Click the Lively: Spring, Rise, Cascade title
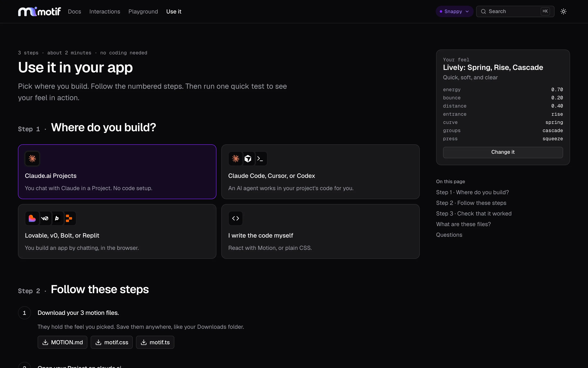Viewport: 588px width, 368px height. pyautogui.click(x=493, y=67)
